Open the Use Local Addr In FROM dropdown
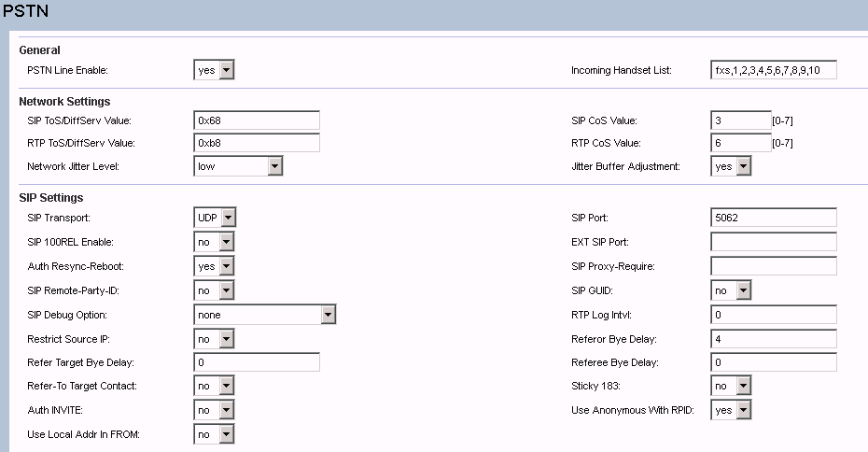Image resolution: width=868 pixels, height=452 pixels. 215,434
